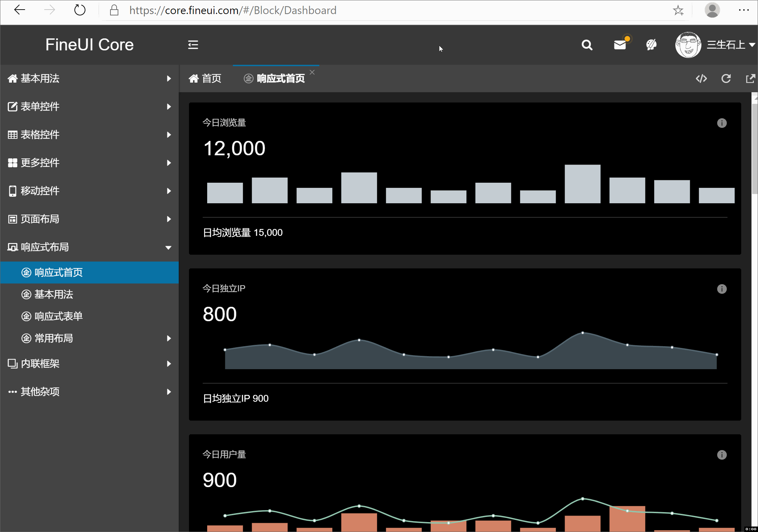
Task: Open the browser profile avatar
Action: coord(712,10)
